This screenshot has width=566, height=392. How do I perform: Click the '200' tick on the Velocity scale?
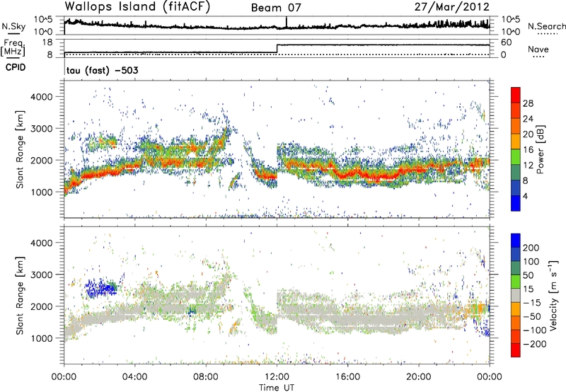click(531, 248)
